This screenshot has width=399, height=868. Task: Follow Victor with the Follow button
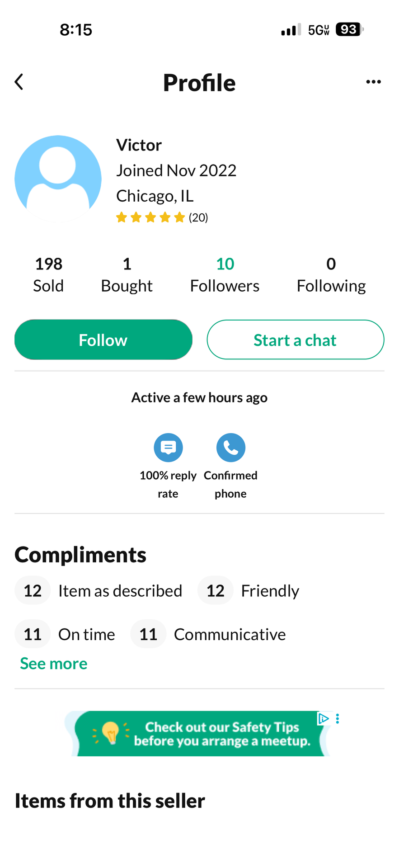pos(103,340)
